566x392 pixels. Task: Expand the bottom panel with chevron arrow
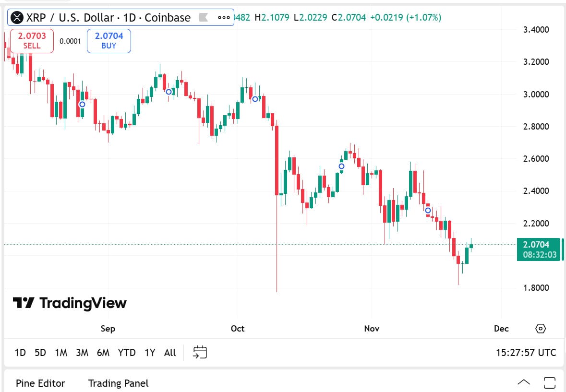click(x=524, y=383)
